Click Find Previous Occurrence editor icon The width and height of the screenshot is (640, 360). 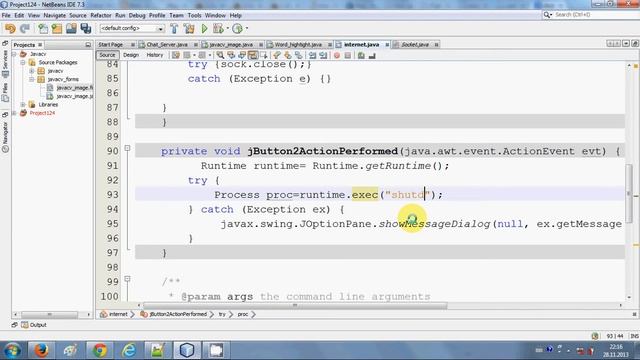coord(231,55)
